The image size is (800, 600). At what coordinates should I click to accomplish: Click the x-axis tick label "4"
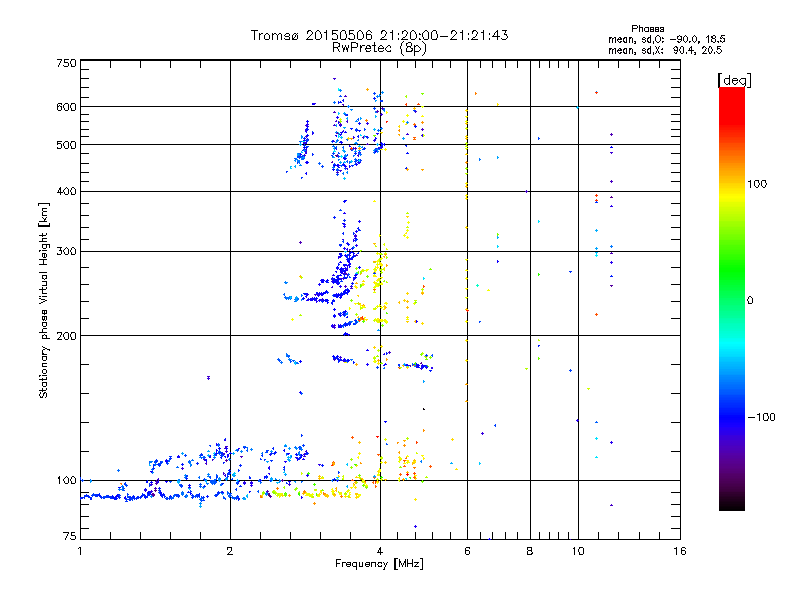[x=380, y=551]
